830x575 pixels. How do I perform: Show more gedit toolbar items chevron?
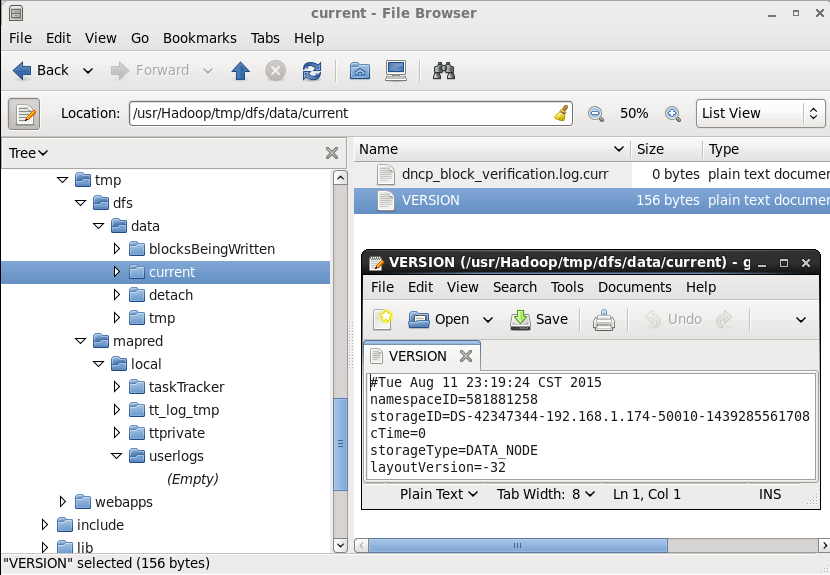point(801,320)
